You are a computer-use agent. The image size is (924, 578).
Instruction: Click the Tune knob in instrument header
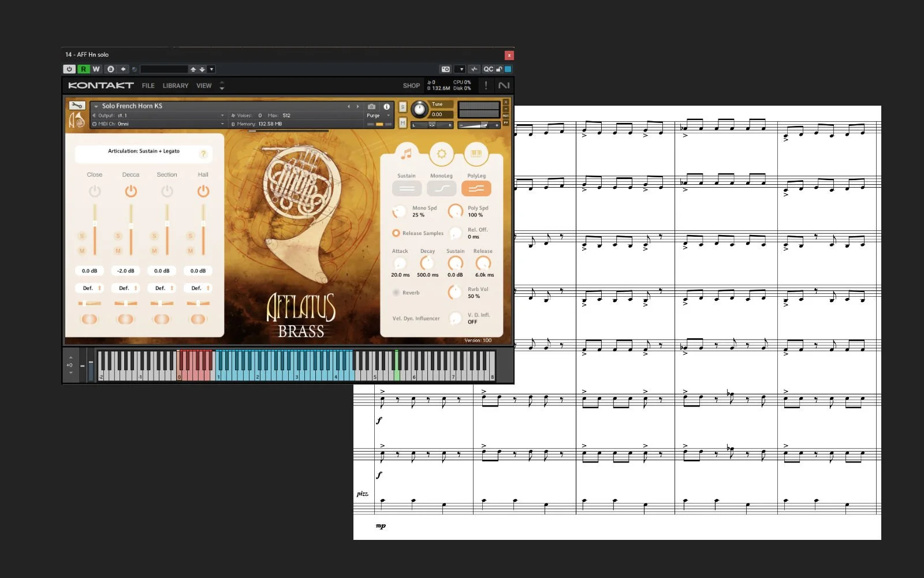pyautogui.click(x=420, y=109)
